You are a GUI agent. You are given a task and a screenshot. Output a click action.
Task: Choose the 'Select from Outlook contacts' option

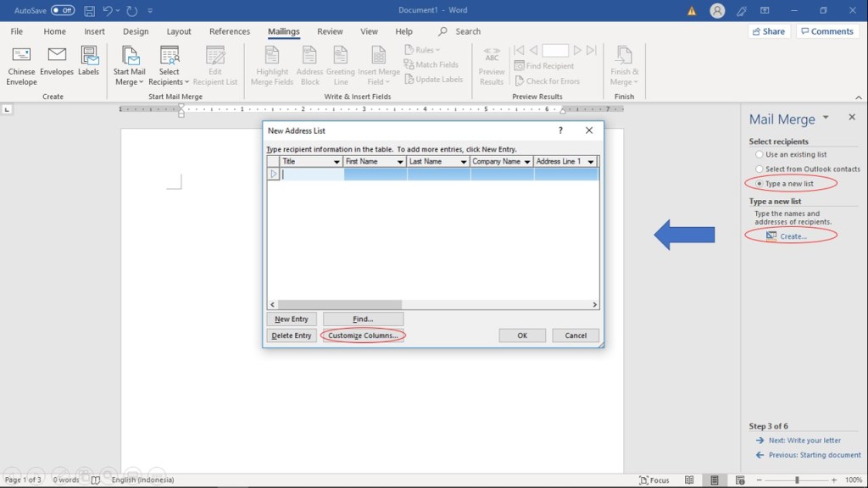point(759,169)
